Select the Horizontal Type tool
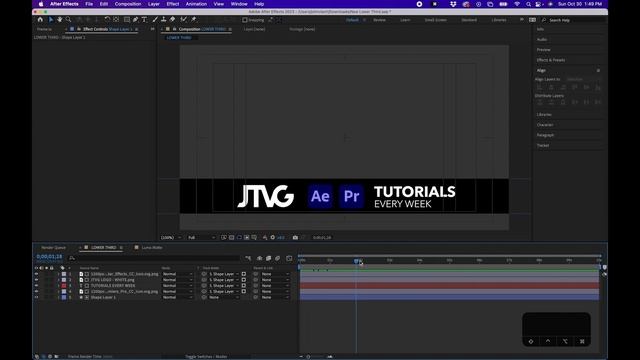The height and width of the screenshot is (360, 640). point(144,20)
